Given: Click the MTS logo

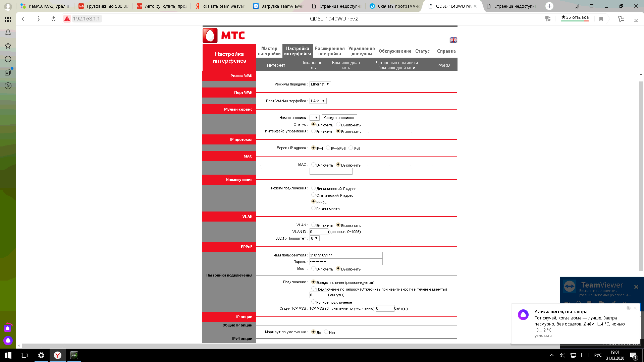Looking at the screenshot, I should point(224,36).
